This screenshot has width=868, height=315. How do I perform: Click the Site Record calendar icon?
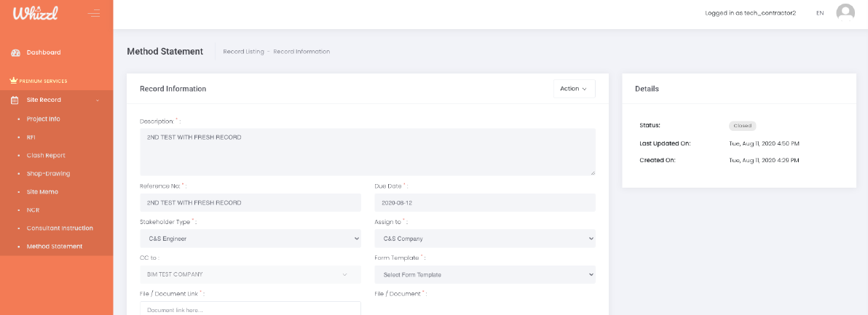15,100
